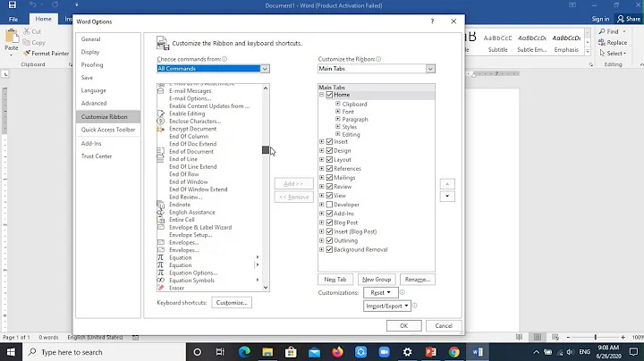Open the Customize the Ribbon Main Tabs dropdown
This screenshot has width=644, height=361.
pyautogui.click(x=430, y=69)
